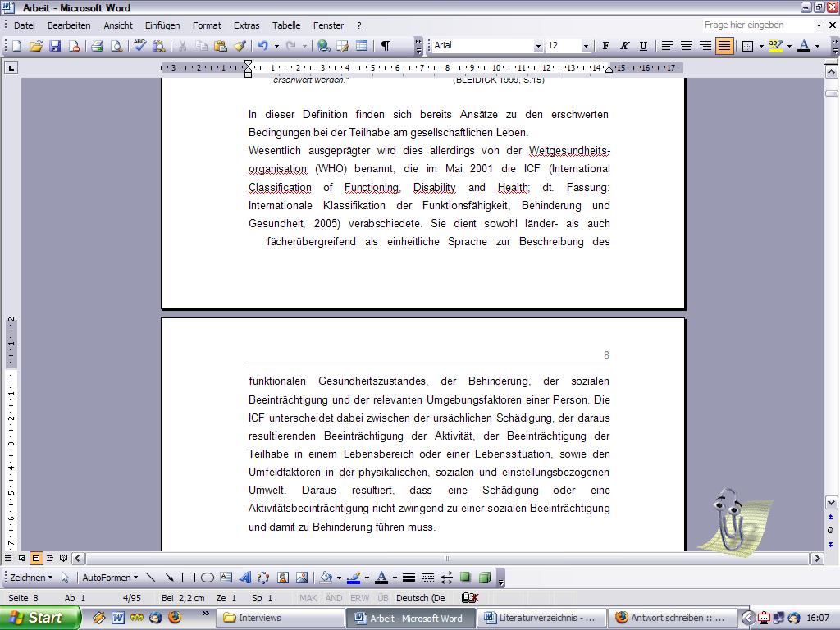The width and height of the screenshot is (840, 630).
Task: Select the Rectangle drawing tool
Action: (x=189, y=577)
